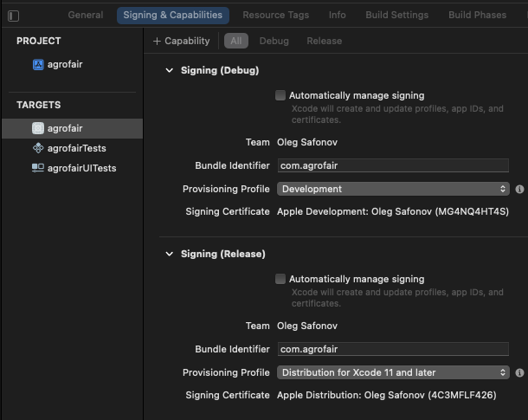Click Debug team name Oleg Safonov
The image size is (528, 420).
pos(307,142)
